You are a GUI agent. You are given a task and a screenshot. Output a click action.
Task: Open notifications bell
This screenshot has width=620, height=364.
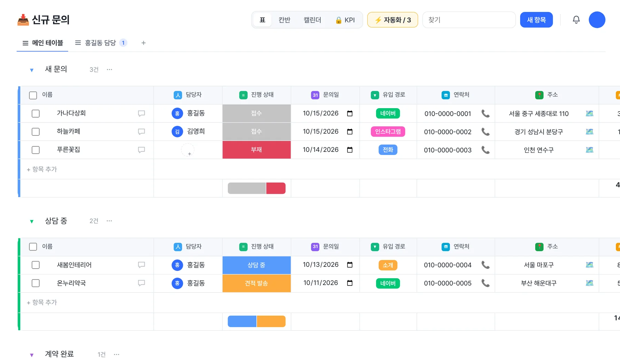coord(576,20)
